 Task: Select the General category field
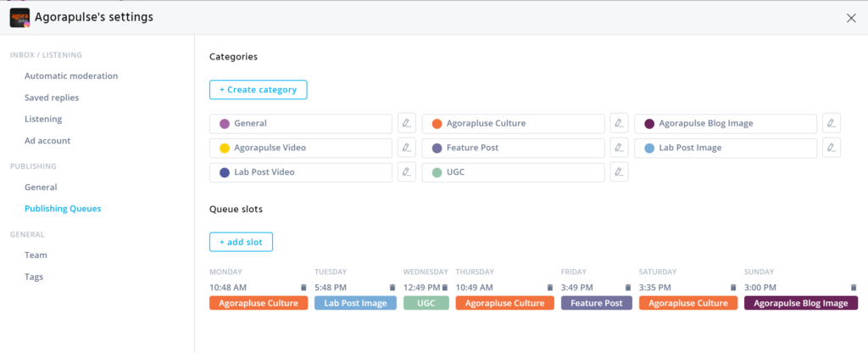301,124
